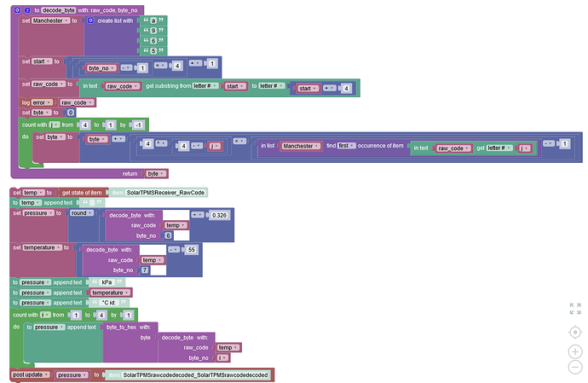This screenshot has width=588, height=383.
Task: Open the temp dropdown in to temp append text
Action: point(31,203)
